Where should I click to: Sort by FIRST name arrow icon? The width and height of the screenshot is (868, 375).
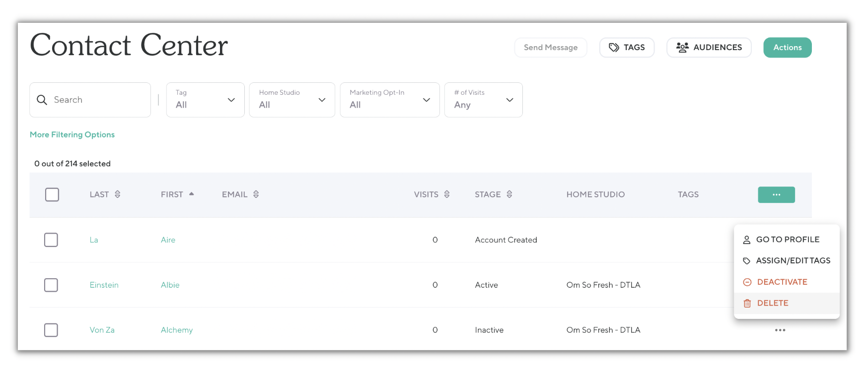point(191,194)
